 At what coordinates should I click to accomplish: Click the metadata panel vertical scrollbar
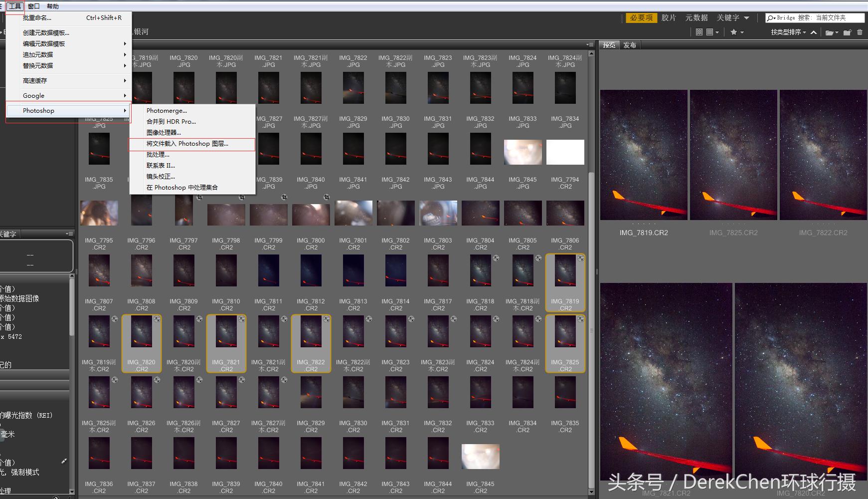click(72, 384)
